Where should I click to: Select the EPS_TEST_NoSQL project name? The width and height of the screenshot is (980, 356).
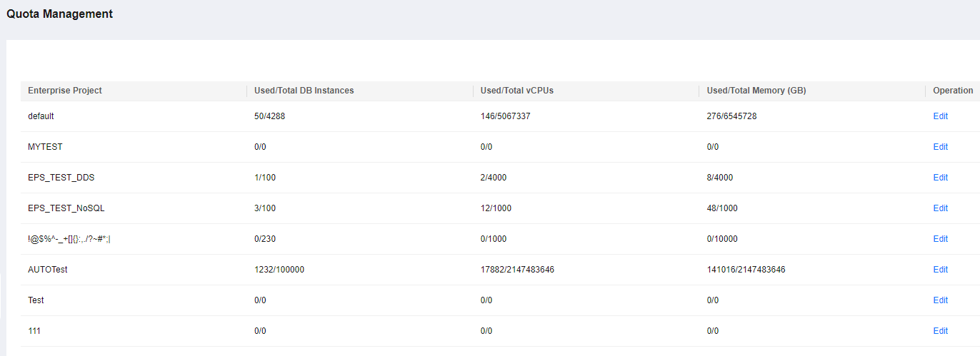66,208
